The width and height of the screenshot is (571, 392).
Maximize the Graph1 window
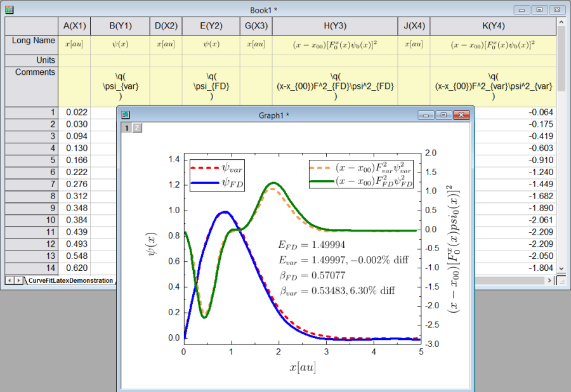pos(444,115)
